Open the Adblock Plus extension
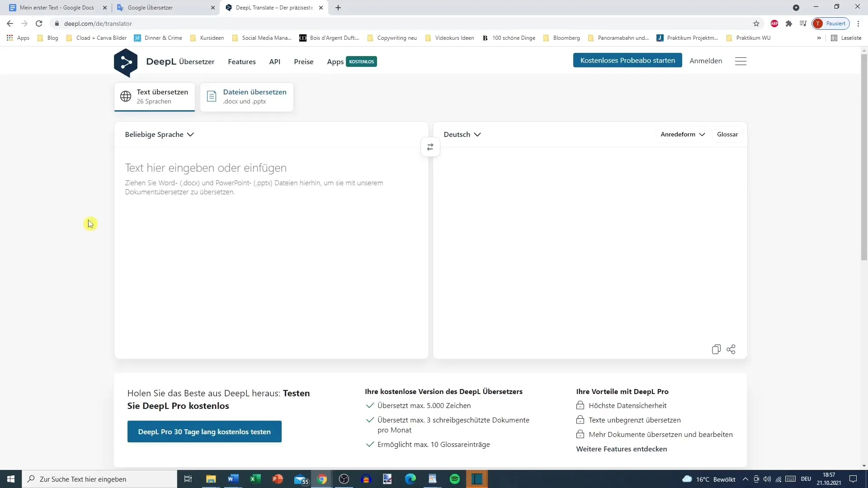Viewport: 868px width, 488px height. click(774, 23)
